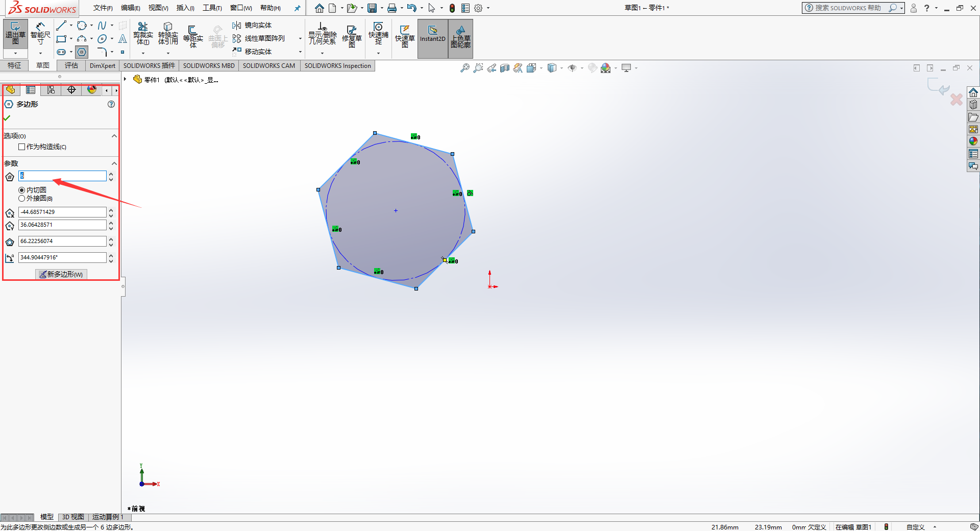
Task: Expand the 零件1 feature tree node
Action: [125, 79]
